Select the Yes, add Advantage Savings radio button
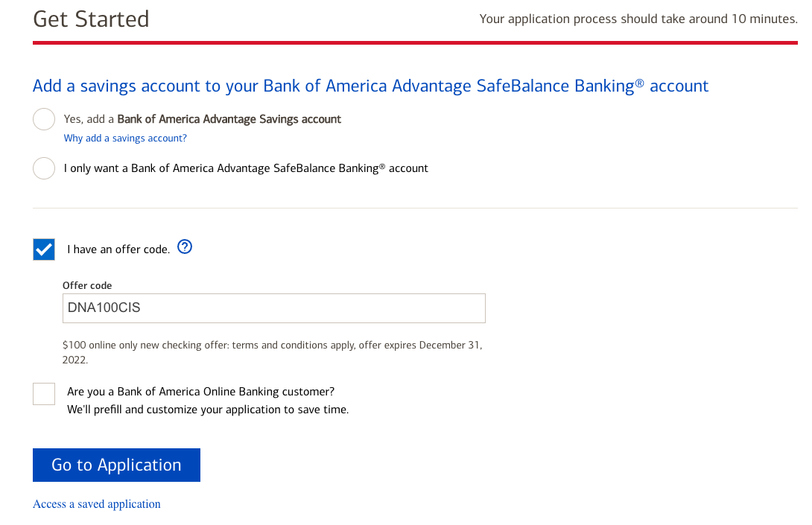 pyautogui.click(x=44, y=119)
